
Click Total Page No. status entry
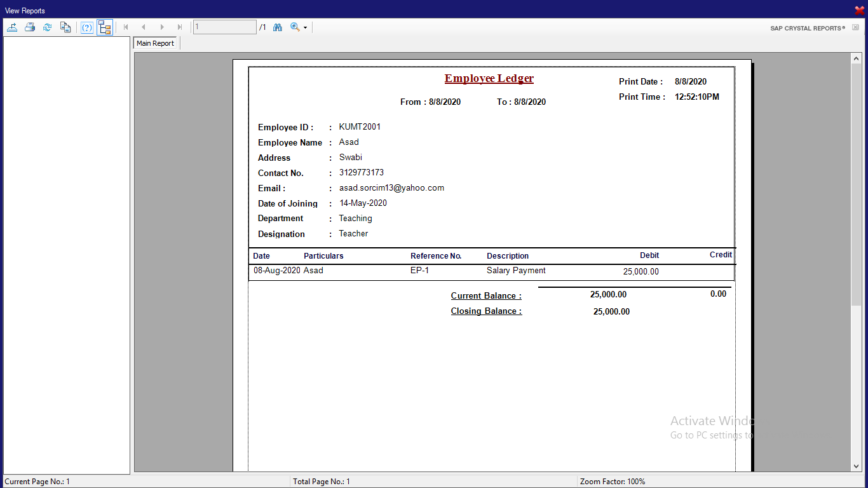(x=322, y=482)
